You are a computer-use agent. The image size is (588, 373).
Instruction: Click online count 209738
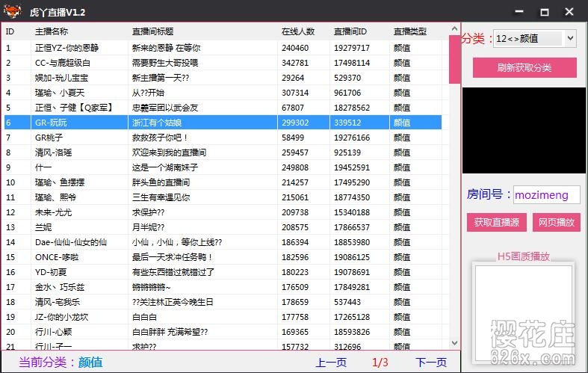click(x=295, y=212)
